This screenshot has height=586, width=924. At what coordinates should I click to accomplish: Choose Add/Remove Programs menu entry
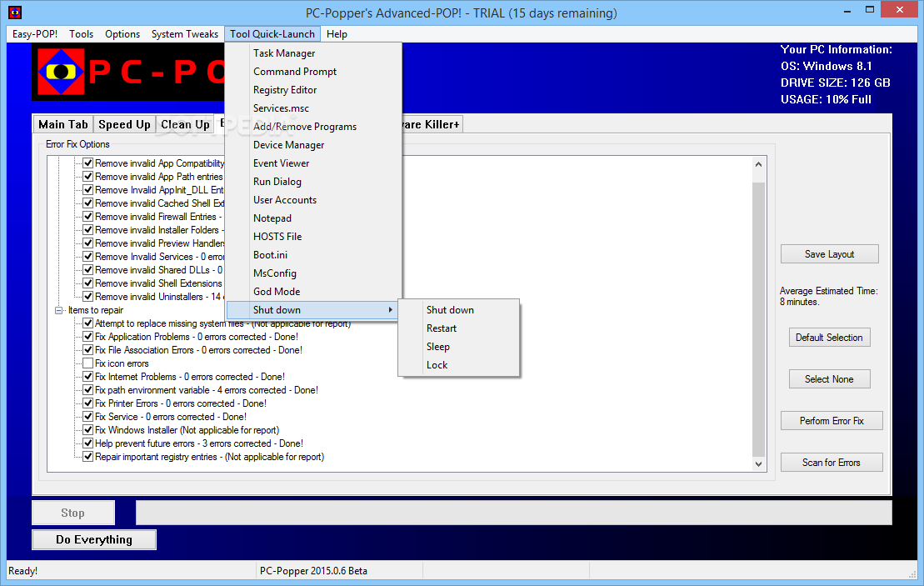(313, 126)
